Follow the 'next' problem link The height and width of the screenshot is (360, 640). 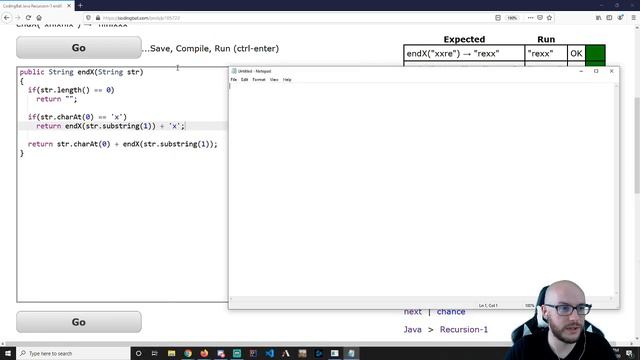click(x=413, y=312)
